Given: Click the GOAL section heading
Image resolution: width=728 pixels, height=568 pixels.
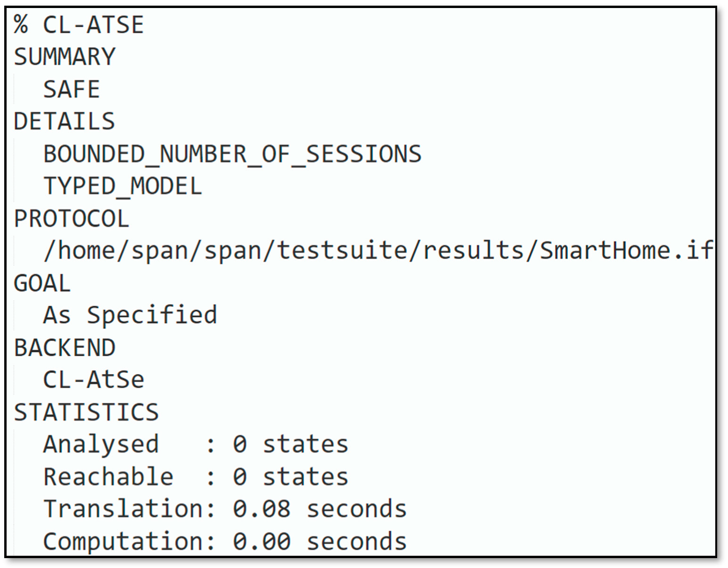Looking at the screenshot, I should [x=42, y=284].
